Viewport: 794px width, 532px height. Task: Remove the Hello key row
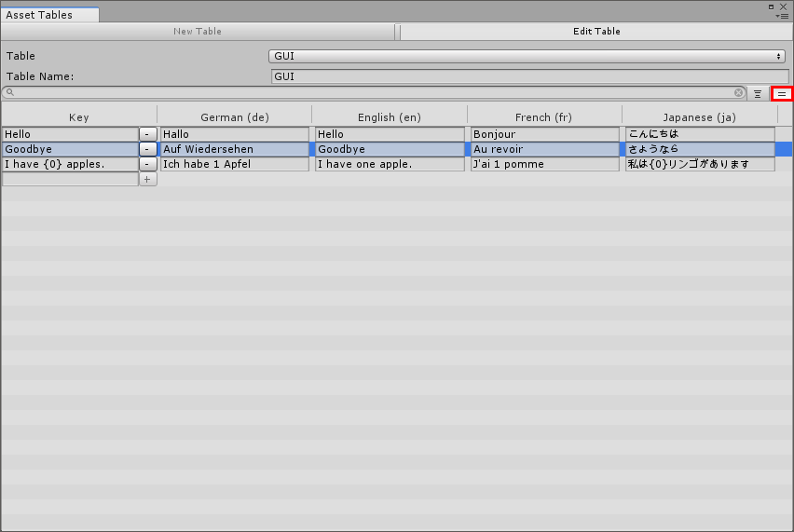click(x=147, y=134)
